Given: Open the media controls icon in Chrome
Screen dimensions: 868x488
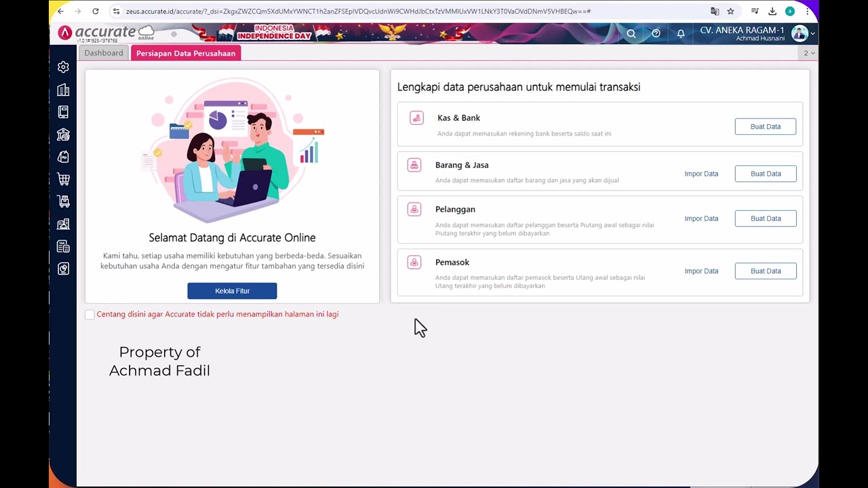Looking at the screenshot, I should click(755, 12).
